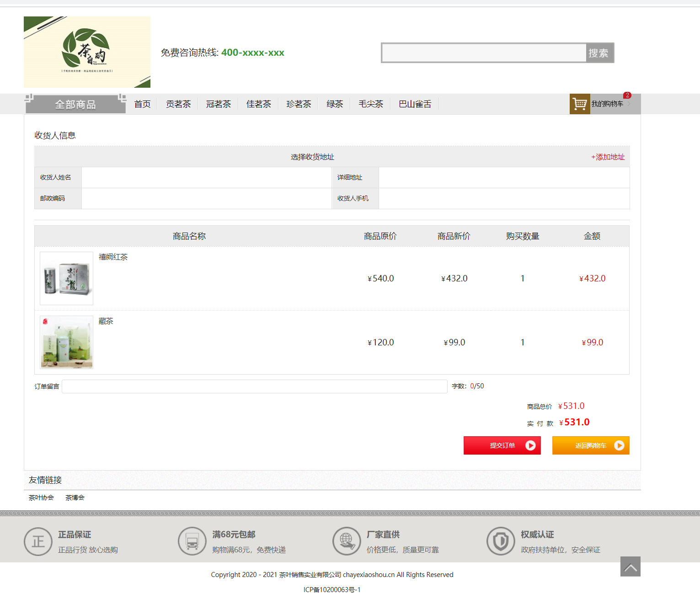700x593 pixels.
Task: Click the factory direct globe icon
Action: click(x=347, y=541)
